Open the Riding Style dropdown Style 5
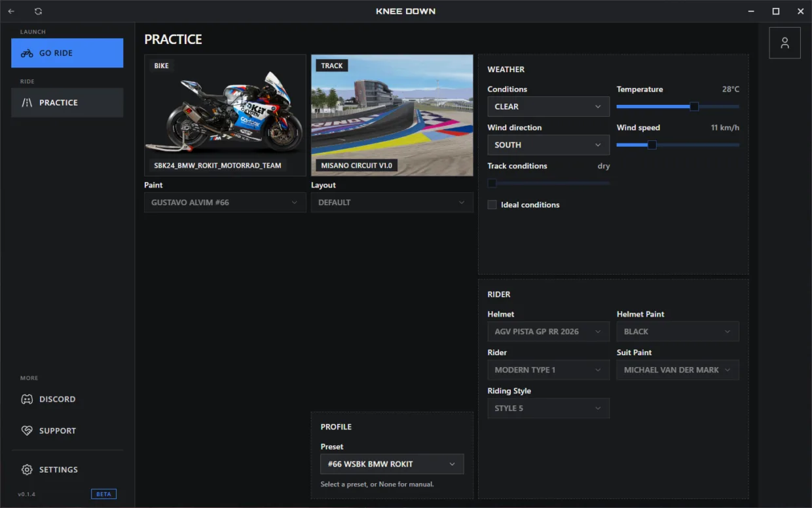812x508 pixels. (x=548, y=408)
